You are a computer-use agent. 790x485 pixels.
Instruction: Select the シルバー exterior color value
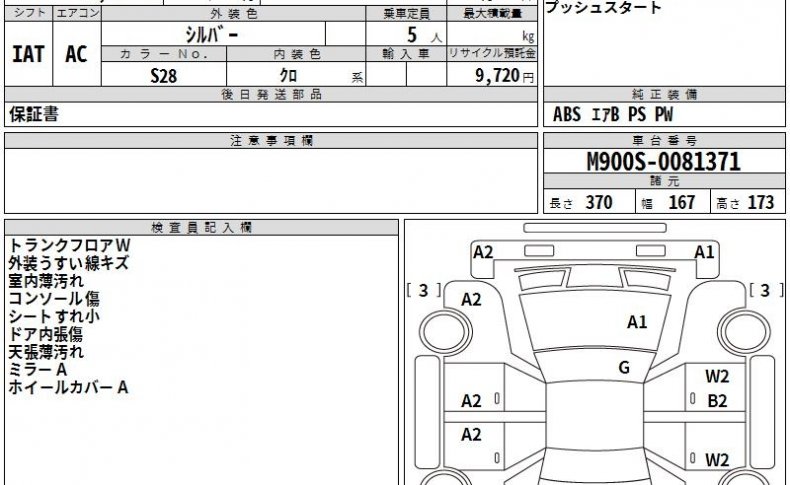pyautogui.click(x=212, y=34)
